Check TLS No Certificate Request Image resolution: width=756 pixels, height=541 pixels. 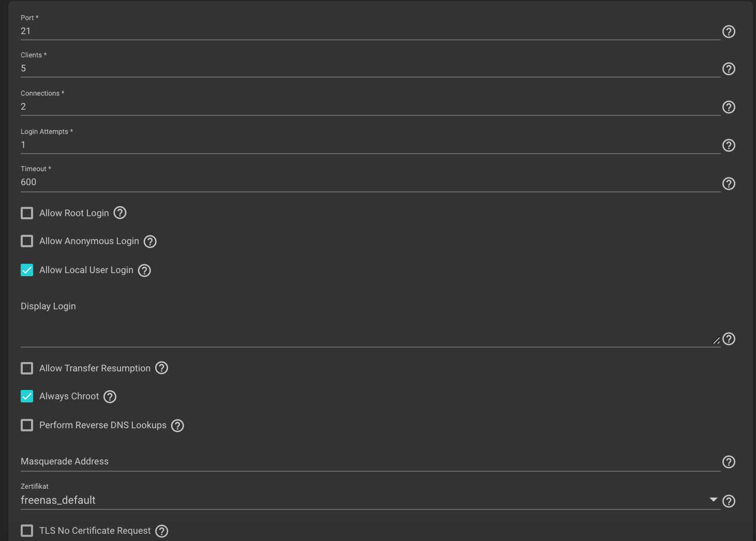[27, 531]
